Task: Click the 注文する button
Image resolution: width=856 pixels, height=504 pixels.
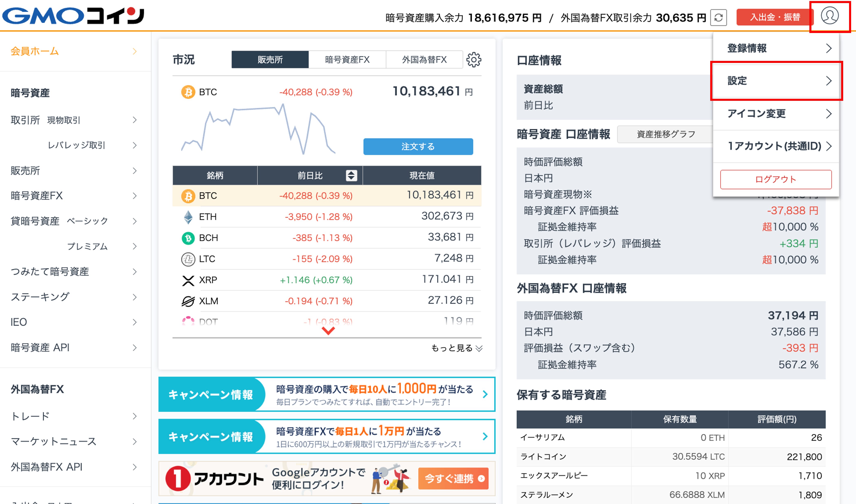Action: (x=418, y=146)
